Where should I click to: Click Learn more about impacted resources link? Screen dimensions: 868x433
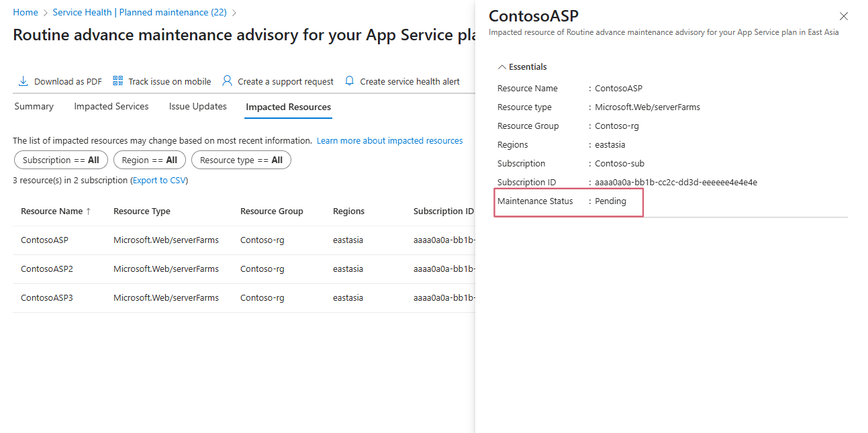tap(389, 141)
